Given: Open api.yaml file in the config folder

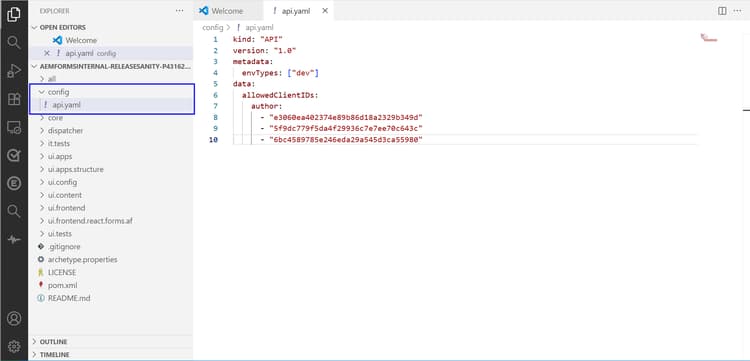Looking at the screenshot, I should (x=111, y=105).
